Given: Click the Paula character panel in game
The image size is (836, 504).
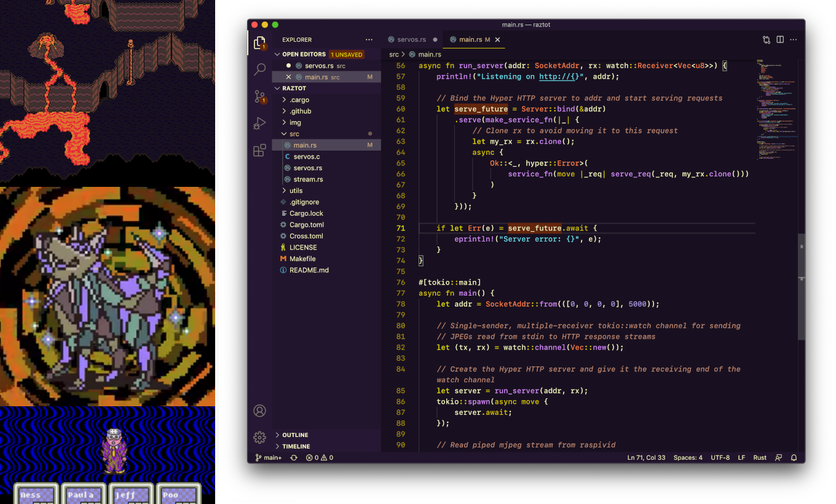Looking at the screenshot, I should tap(84, 495).
